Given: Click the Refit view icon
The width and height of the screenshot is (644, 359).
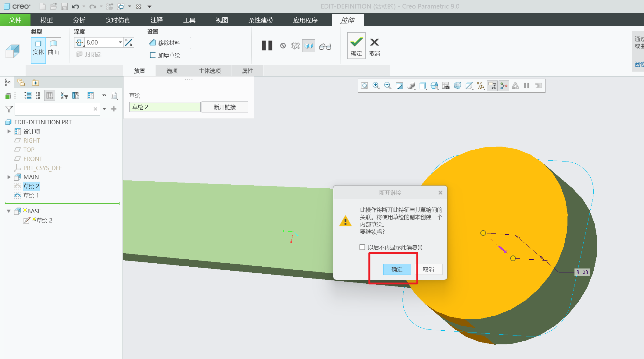Looking at the screenshot, I should [x=365, y=86].
